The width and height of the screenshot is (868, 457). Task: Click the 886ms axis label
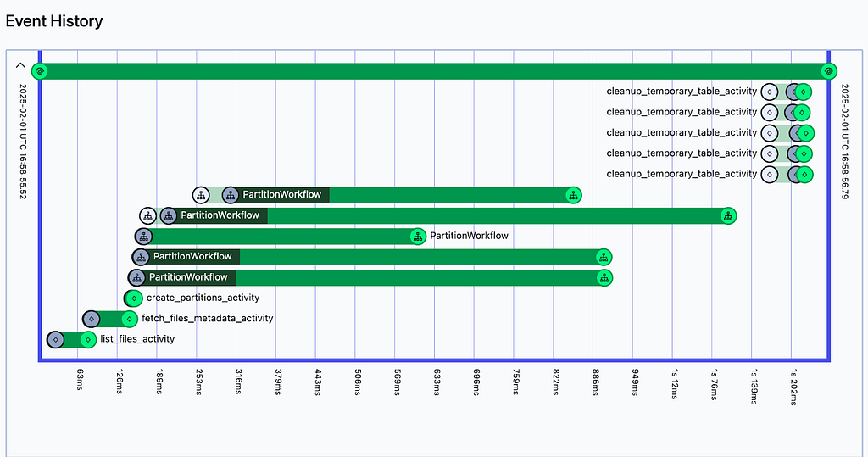pyautogui.click(x=596, y=382)
